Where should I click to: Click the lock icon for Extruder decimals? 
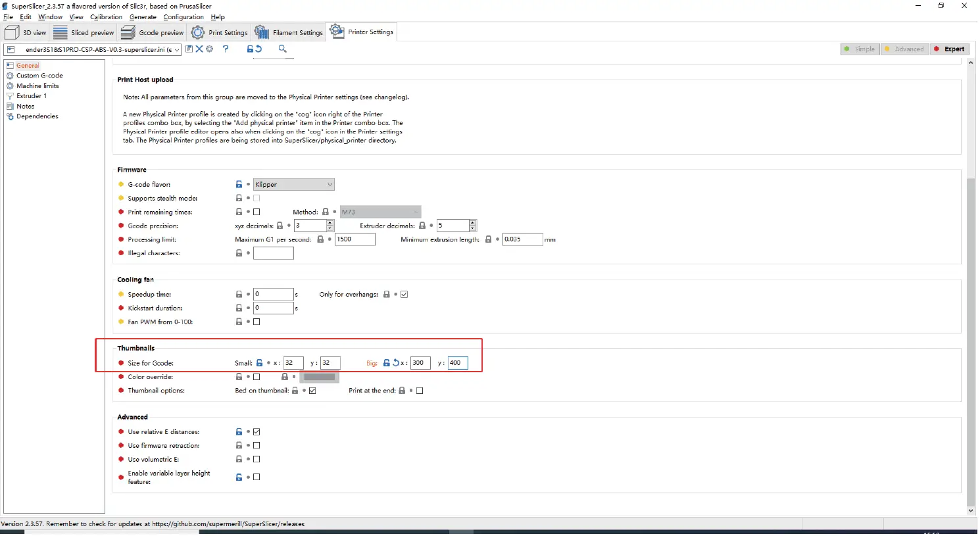(422, 226)
